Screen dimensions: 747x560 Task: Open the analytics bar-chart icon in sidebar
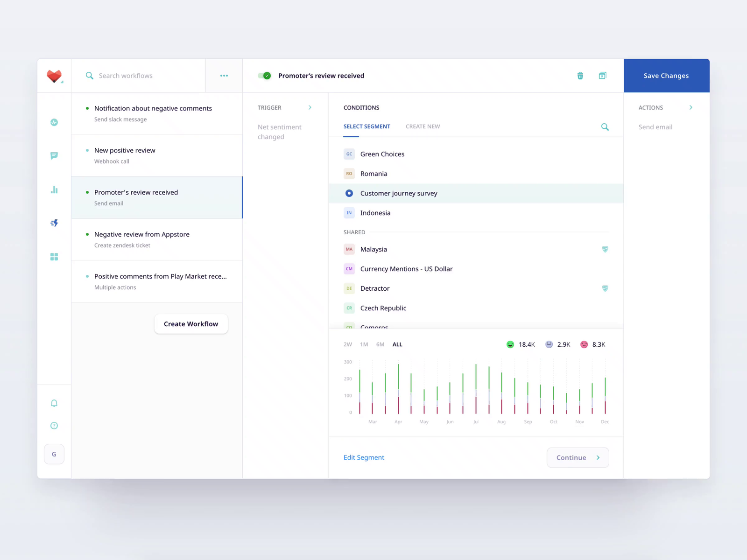(54, 189)
